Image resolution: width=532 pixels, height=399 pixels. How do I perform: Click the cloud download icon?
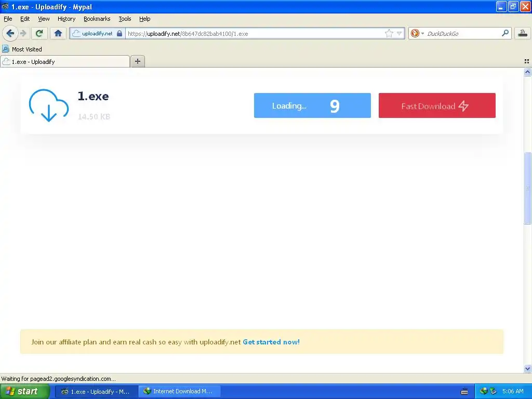[x=49, y=105]
